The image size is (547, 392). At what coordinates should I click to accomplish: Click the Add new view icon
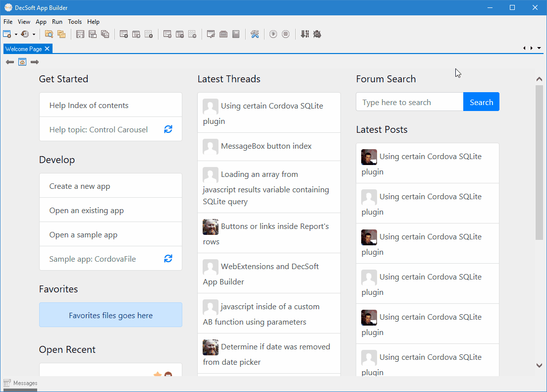tap(123, 34)
